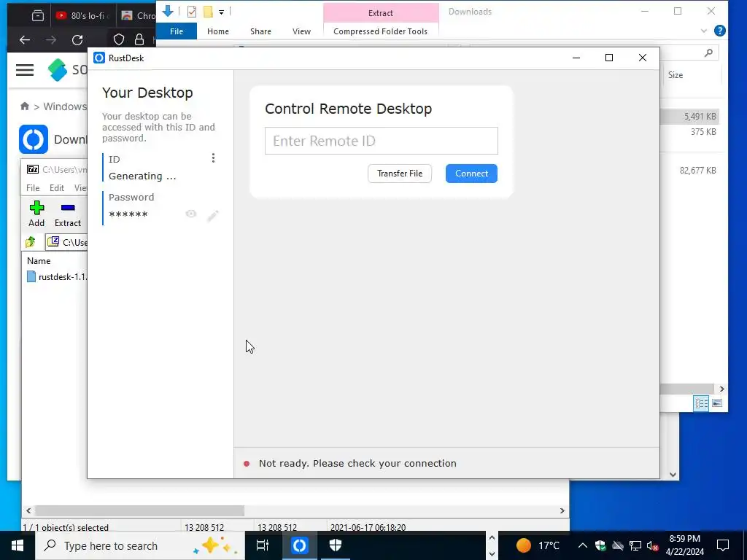Open the browser tab list icon
Screen dimensions: 747x560
pyautogui.click(x=38, y=16)
